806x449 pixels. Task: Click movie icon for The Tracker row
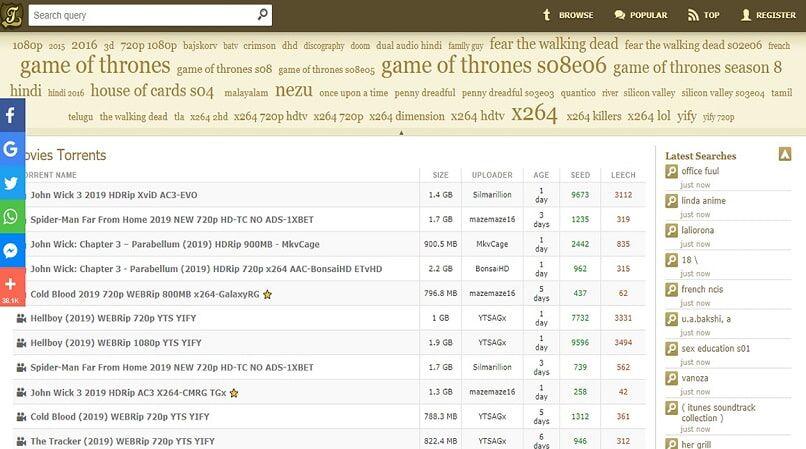coord(21,442)
